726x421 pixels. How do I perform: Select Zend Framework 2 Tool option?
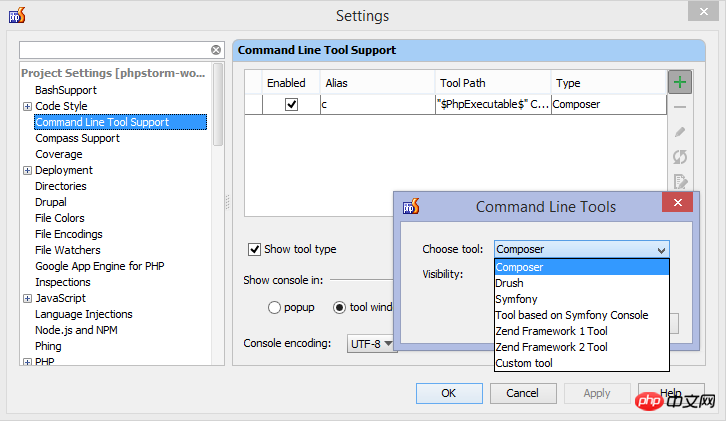pos(551,347)
